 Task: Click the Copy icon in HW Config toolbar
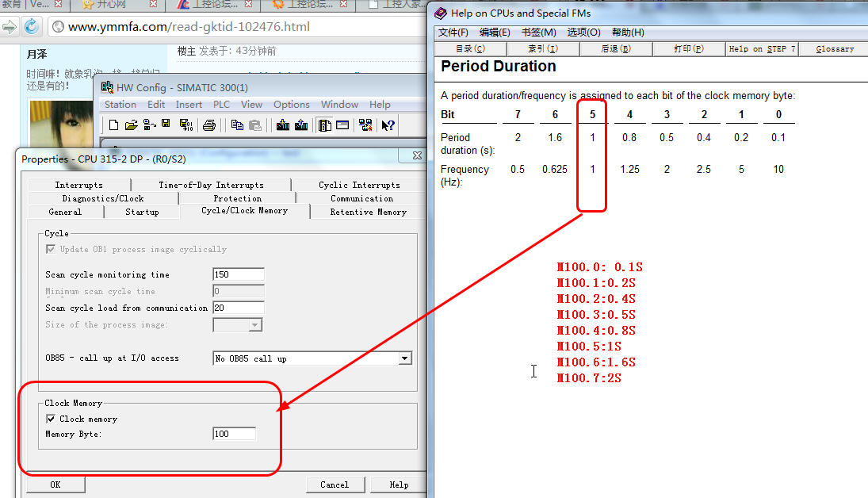pos(237,125)
